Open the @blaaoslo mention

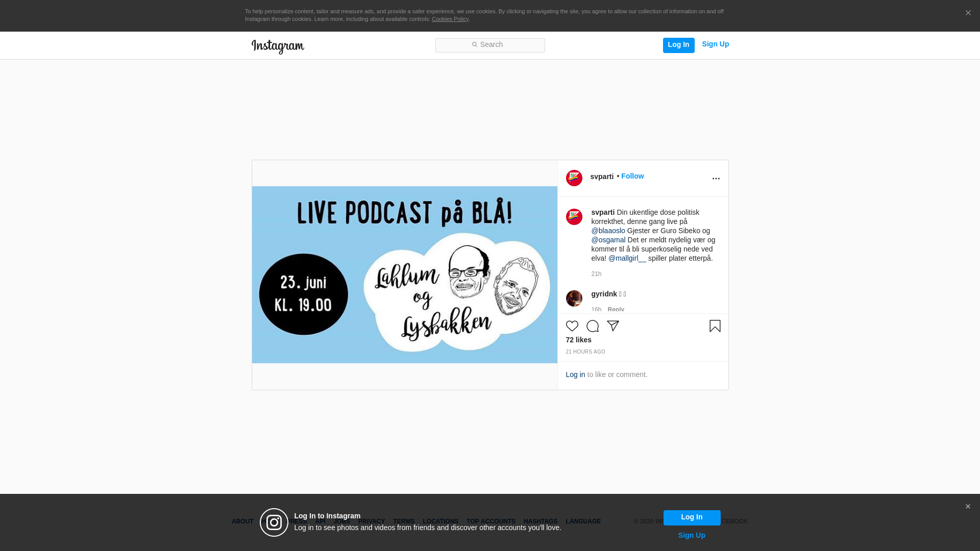point(608,231)
